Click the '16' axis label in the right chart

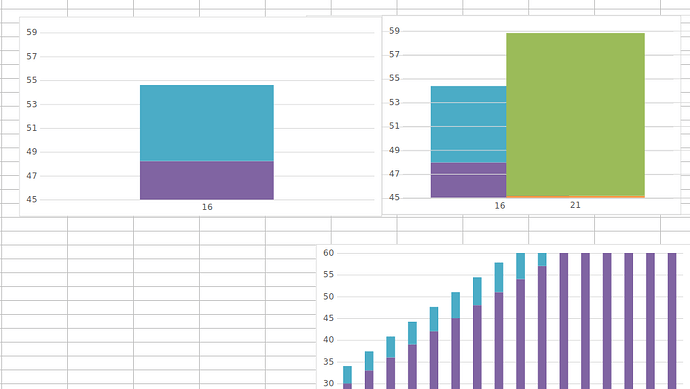click(500, 206)
